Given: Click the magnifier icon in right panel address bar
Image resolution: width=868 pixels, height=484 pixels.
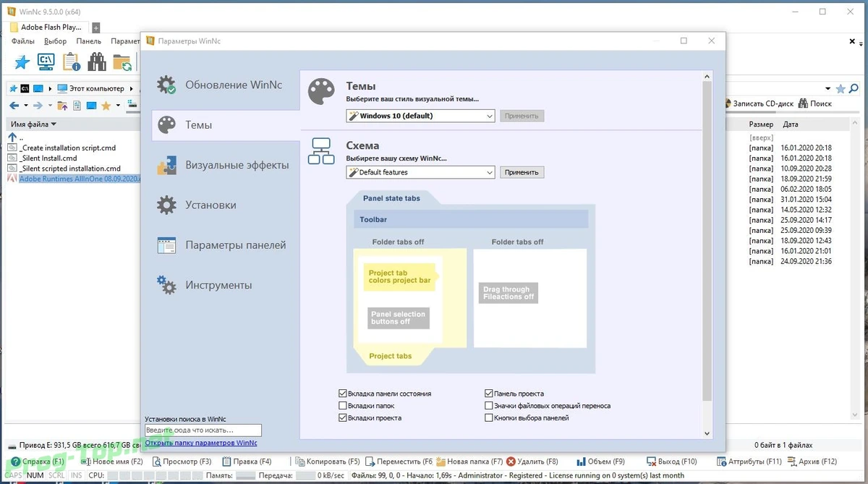Looking at the screenshot, I should 855,88.
